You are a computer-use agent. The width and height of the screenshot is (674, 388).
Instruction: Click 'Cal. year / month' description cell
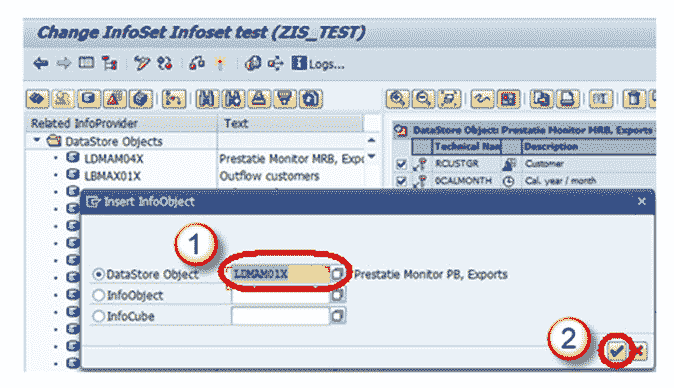pos(560,181)
